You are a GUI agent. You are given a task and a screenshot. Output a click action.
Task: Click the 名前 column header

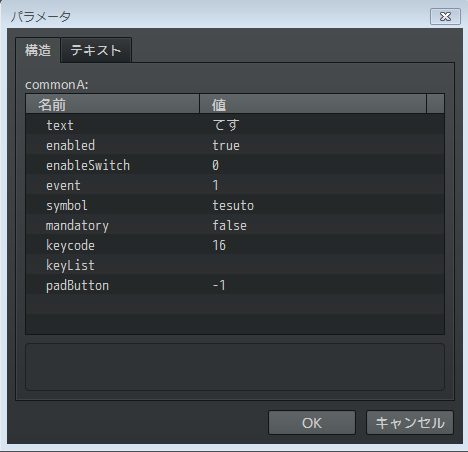click(113, 104)
